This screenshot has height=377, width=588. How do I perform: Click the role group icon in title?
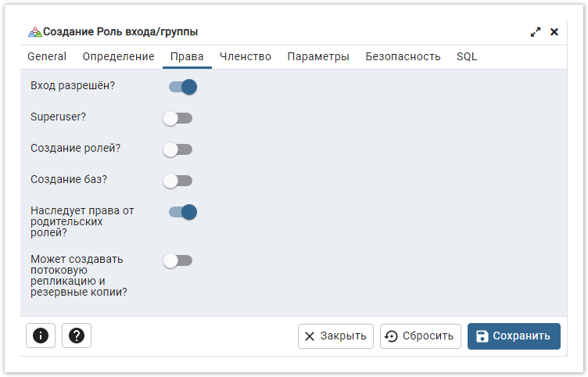pos(34,32)
